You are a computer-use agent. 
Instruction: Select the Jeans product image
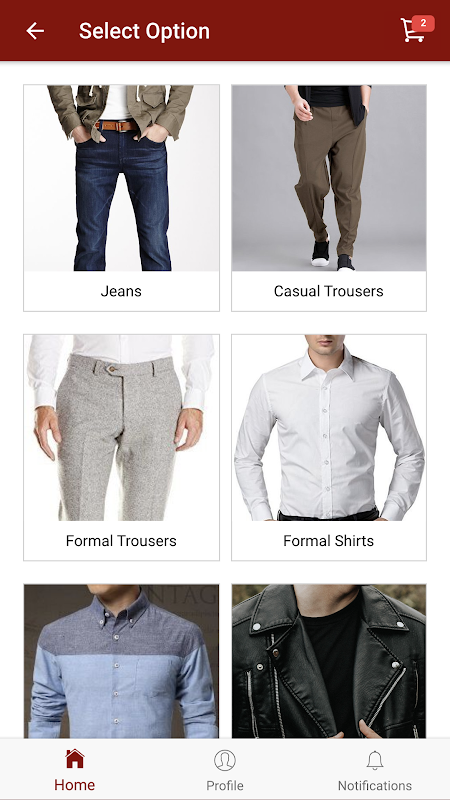click(x=121, y=178)
